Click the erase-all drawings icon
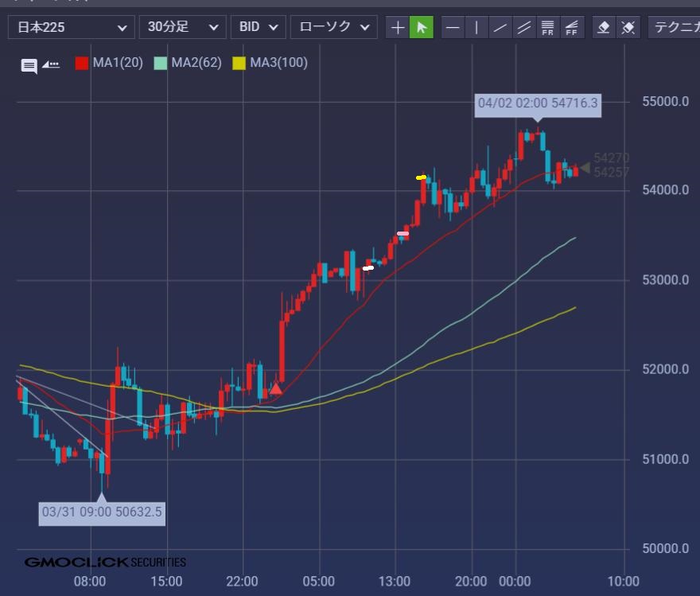The width and height of the screenshot is (700, 596). click(x=628, y=28)
